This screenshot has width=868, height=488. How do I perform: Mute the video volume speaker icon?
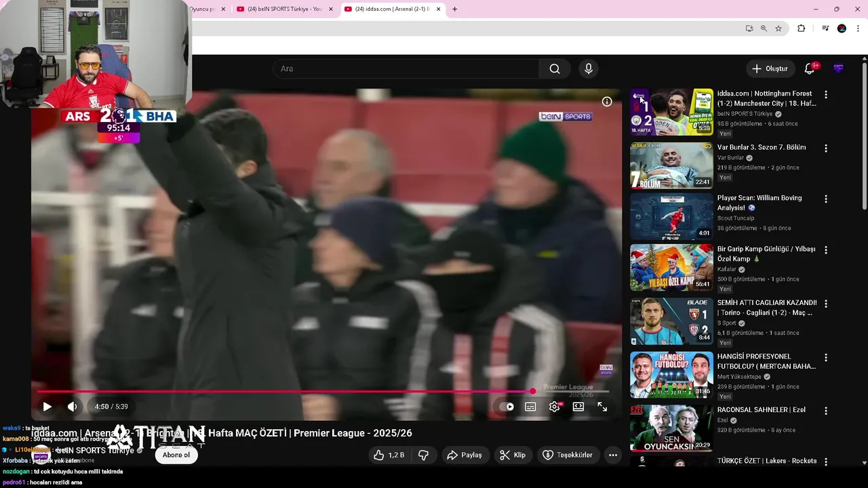tap(72, 407)
